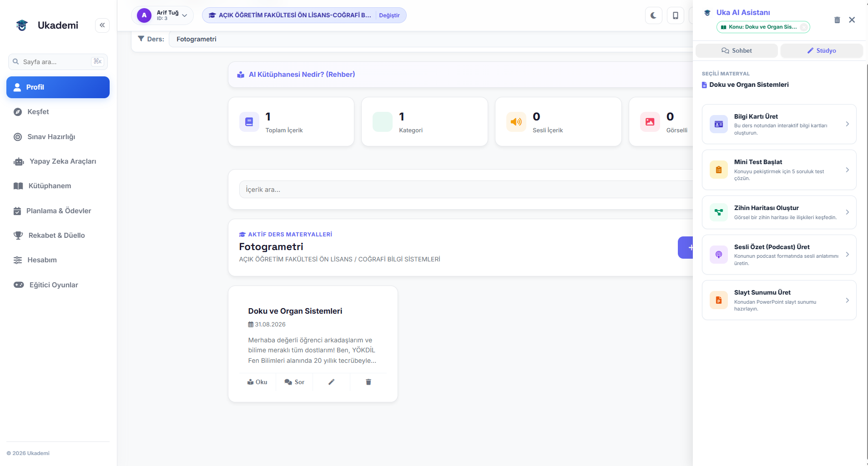Go to Keşfet page

(58, 112)
